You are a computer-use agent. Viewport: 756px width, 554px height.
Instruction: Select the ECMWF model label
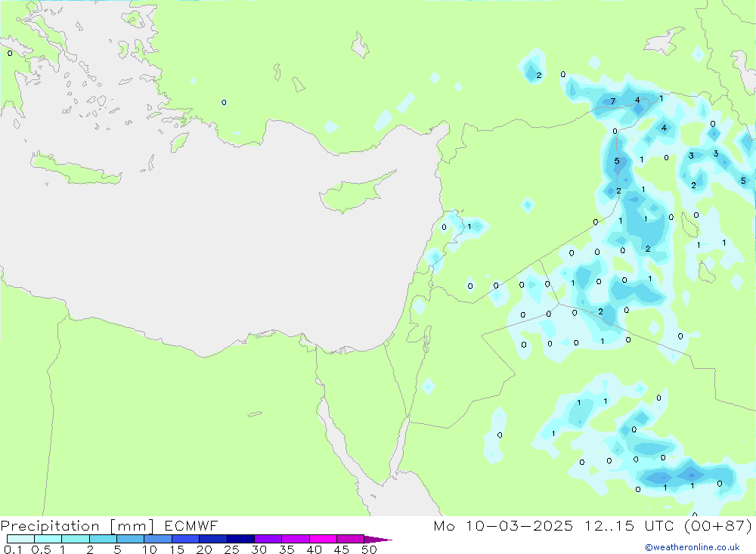[191, 526]
